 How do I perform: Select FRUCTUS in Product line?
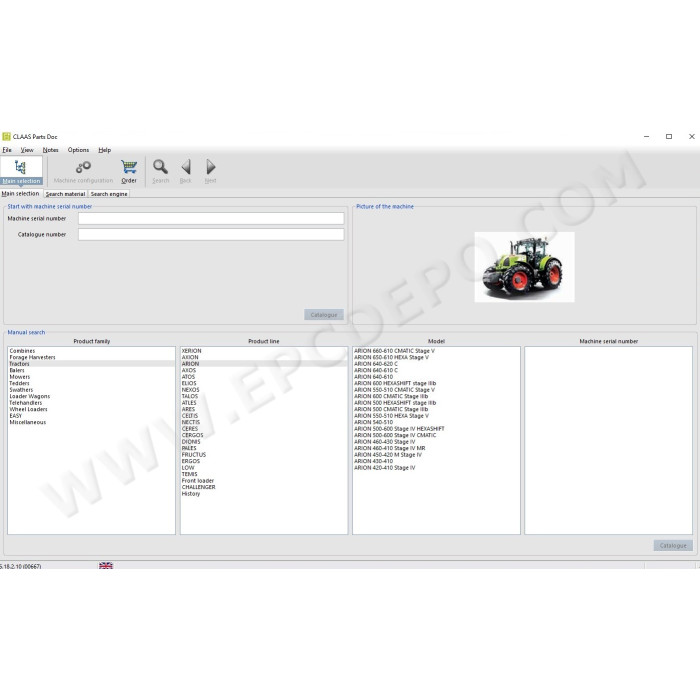coord(264,454)
